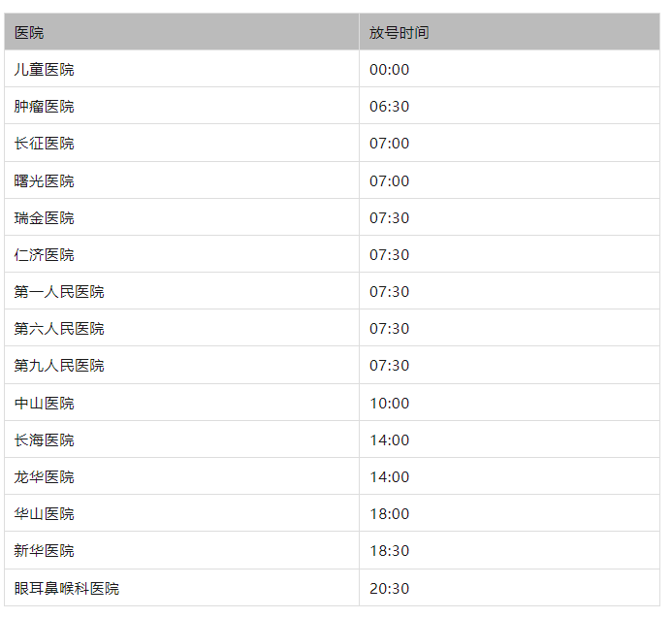Click the 龙华医院 row label
The image size is (672, 618).
pos(45,477)
